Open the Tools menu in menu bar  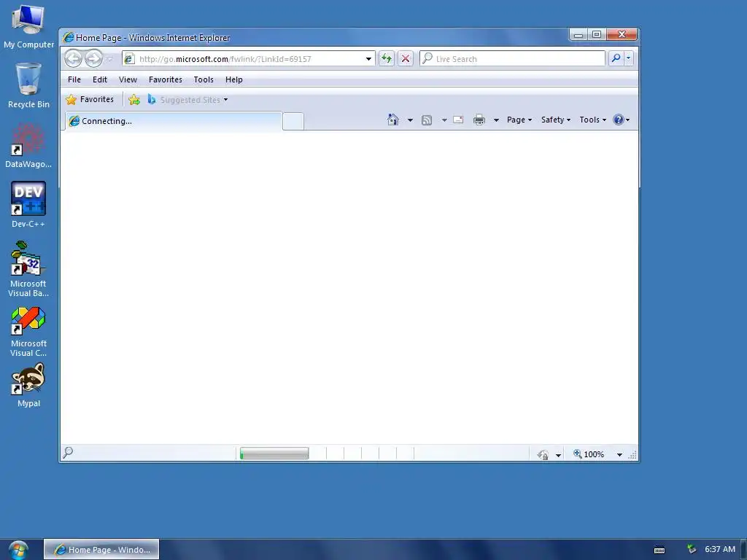[204, 79]
